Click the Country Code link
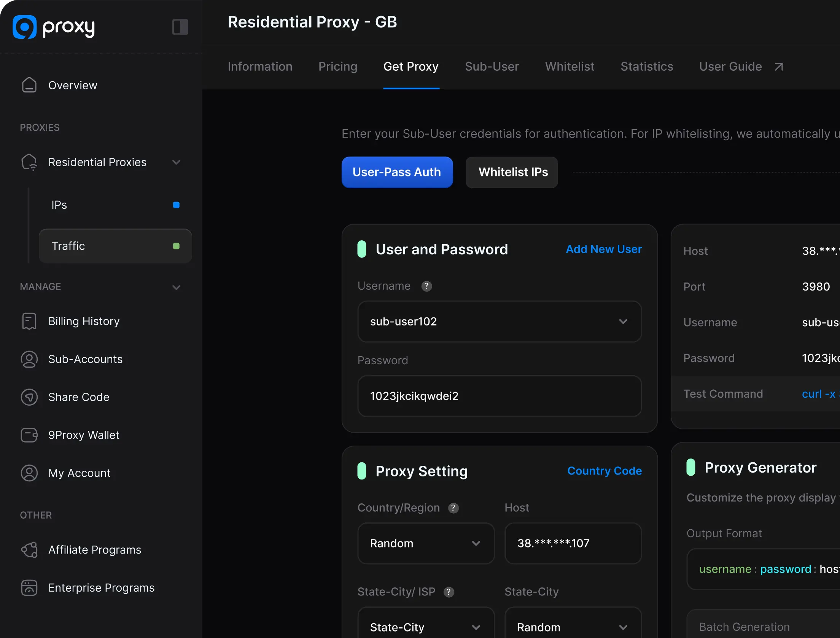Viewport: 840px width, 638px height. [605, 471]
